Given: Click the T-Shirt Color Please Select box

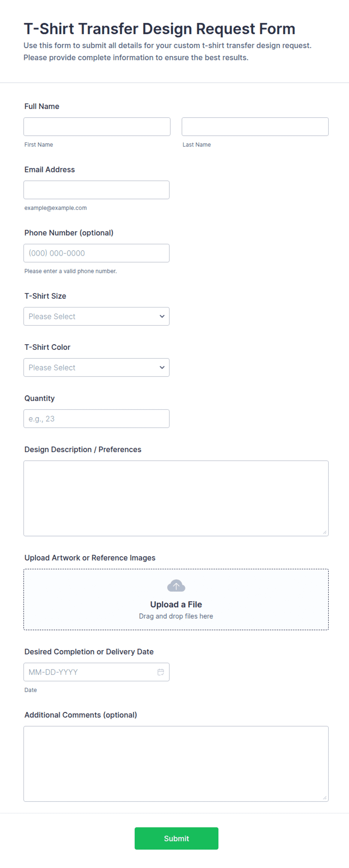Looking at the screenshot, I should pyautogui.click(x=96, y=367).
